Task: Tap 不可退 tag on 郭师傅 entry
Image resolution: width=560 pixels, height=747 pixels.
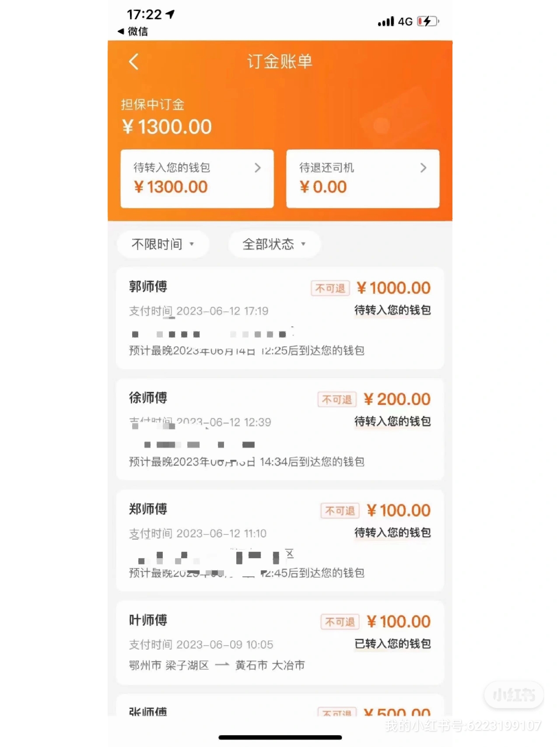Action: (330, 289)
